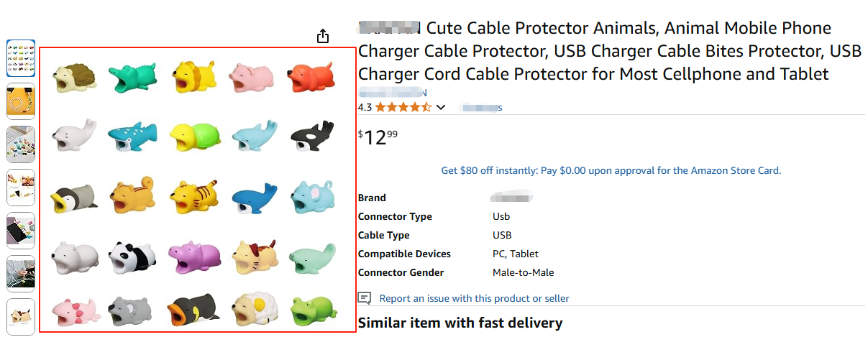Select the thumbnail showing black phone with protectors
This screenshot has height=337, width=868.
pyautogui.click(x=20, y=231)
